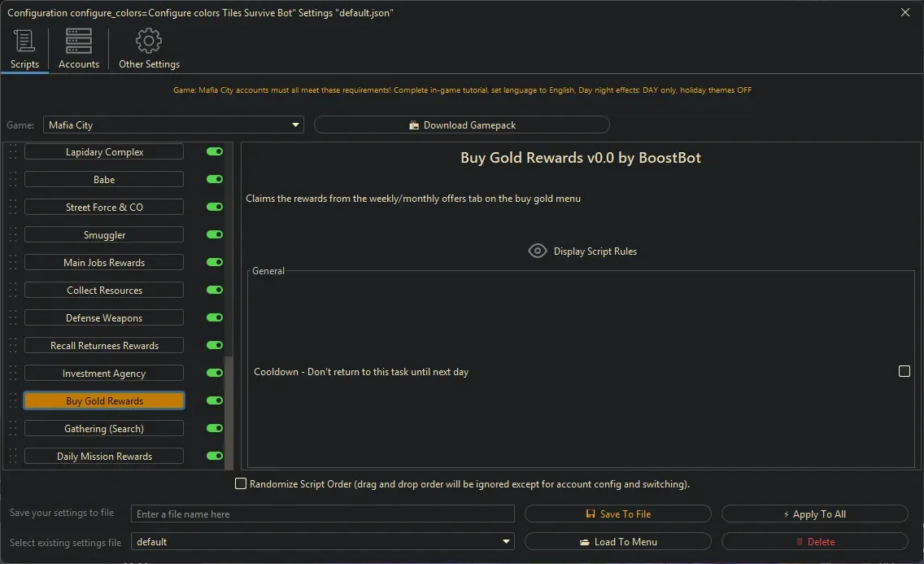Click the drag handle beside Babe script
Image resolution: width=924 pixels, height=564 pixels.
point(11,179)
